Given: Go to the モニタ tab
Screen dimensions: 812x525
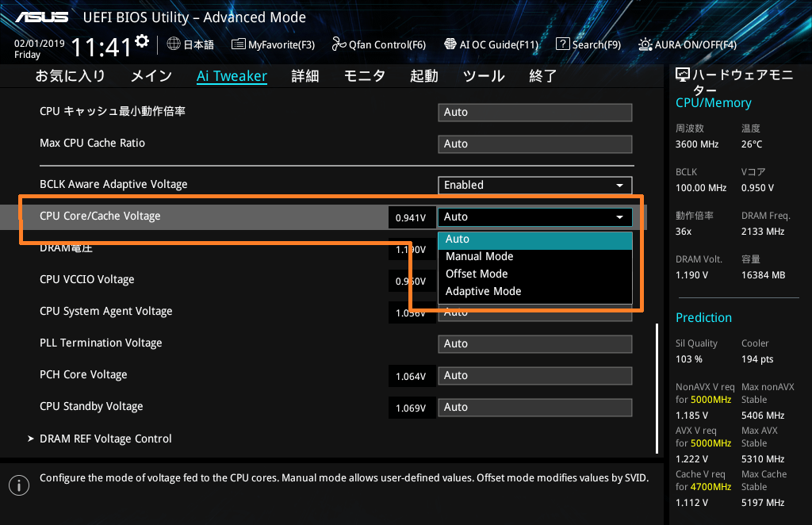Looking at the screenshot, I should pyautogui.click(x=365, y=76).
